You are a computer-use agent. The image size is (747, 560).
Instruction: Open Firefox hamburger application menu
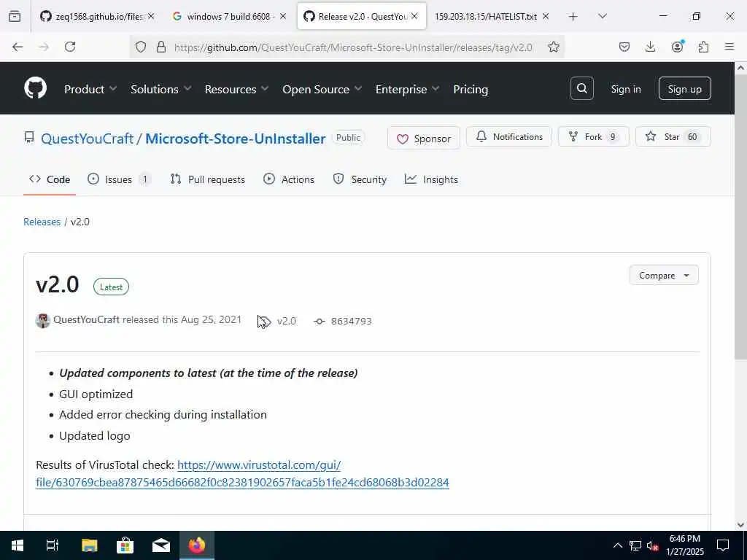point(729,47)
